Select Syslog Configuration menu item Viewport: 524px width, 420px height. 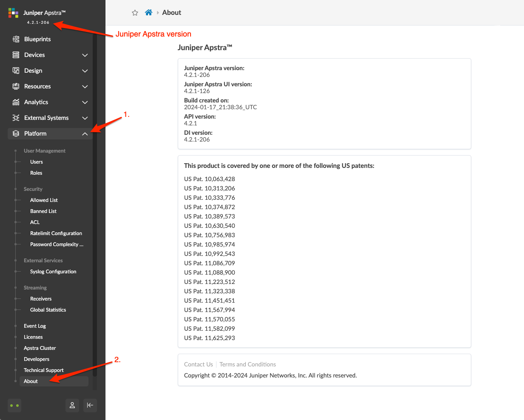pos(53,272)
